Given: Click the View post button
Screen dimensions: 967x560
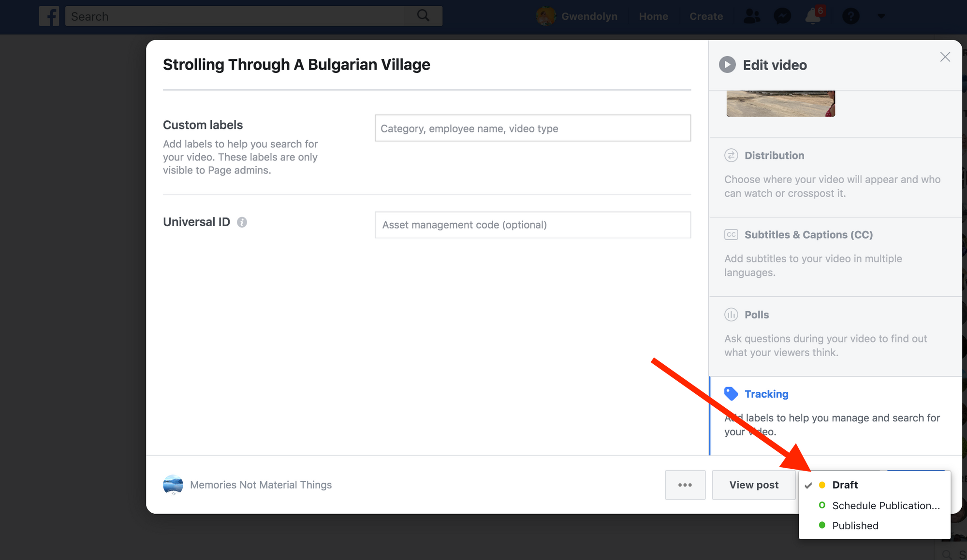Looking at the screenshot, I should point(753,485).
